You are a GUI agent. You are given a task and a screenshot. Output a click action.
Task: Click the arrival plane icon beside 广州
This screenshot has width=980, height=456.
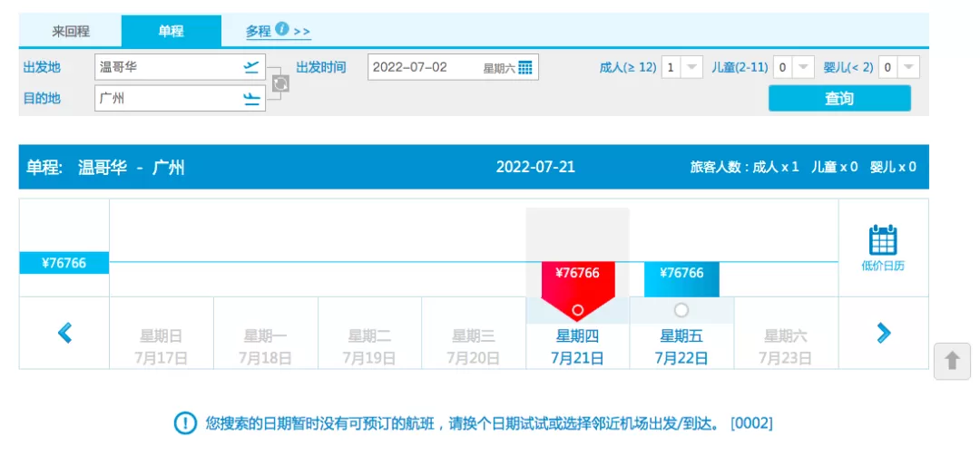point(251,99)
